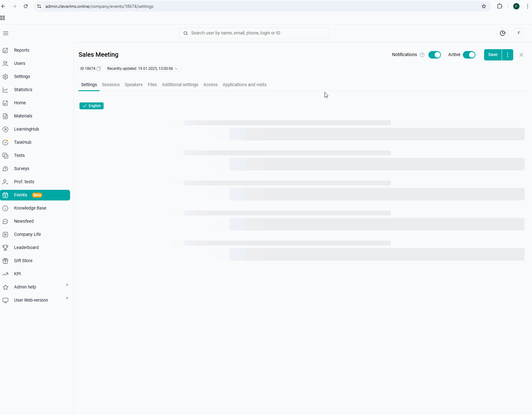Open the F user avatar menu
The image size is (532, 415).
click(x=519, y=33)
